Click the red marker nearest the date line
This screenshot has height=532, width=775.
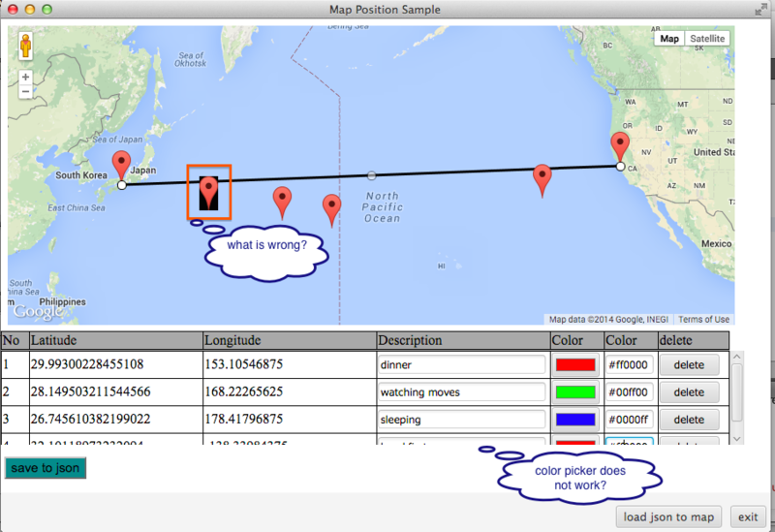coord(331,209)
